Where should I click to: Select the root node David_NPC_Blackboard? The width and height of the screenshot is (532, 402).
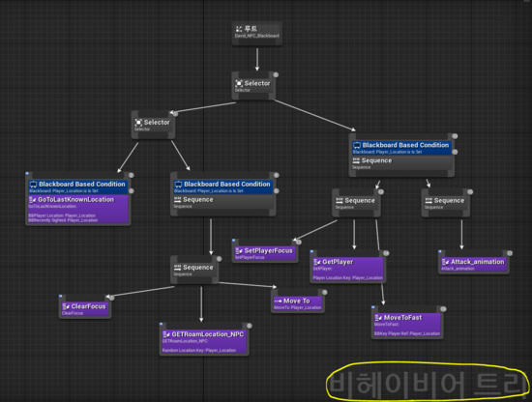257,33
